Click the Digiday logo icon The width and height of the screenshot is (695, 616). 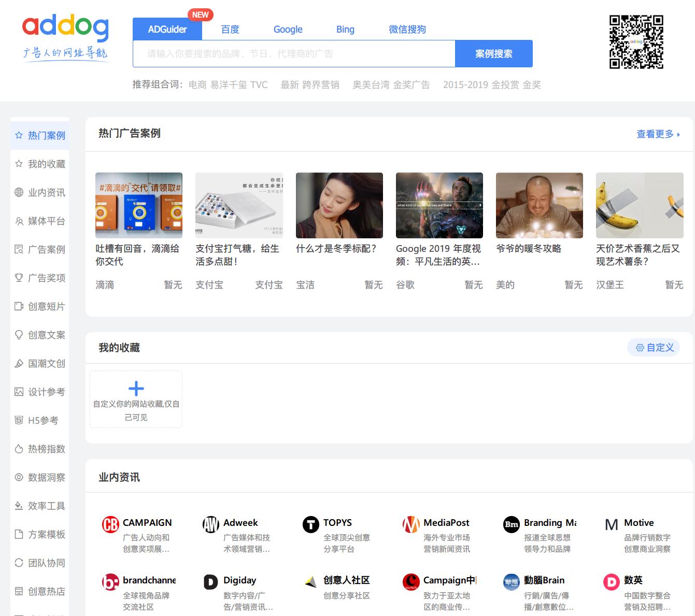[210, 582]
